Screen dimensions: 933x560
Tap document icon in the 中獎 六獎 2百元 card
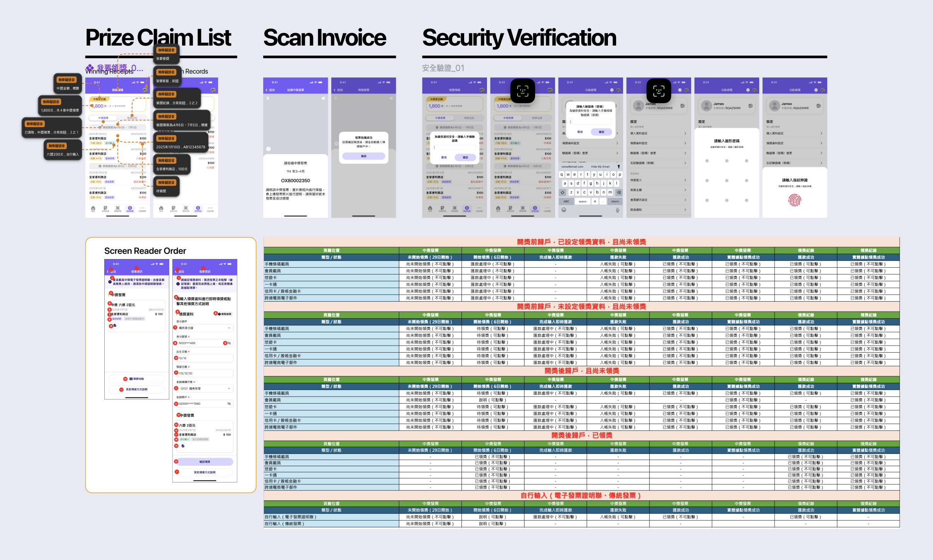click(x=115, y=326)
